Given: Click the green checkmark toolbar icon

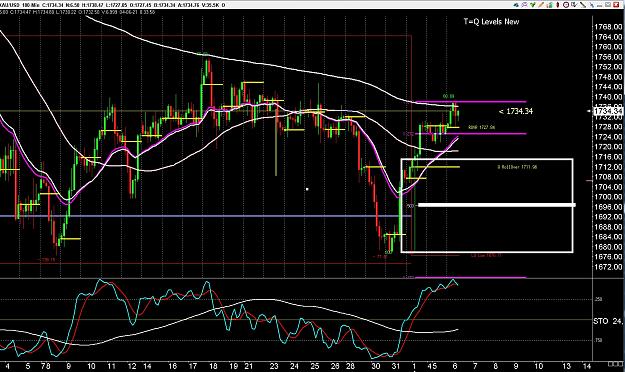Looking at the screenshot, I should coord(533,5).
